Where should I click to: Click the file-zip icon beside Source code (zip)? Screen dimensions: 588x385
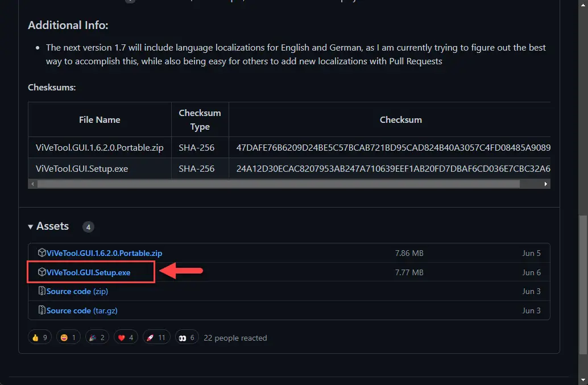pyautogui.click(x=42, y=291)
